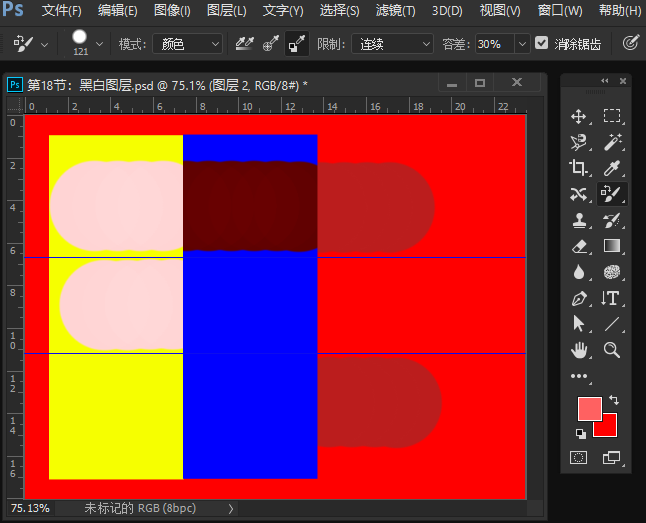This screenshot has width=646, height=523.
Task: Toggle tablet pressure controls size
Action: pos(630,43)
